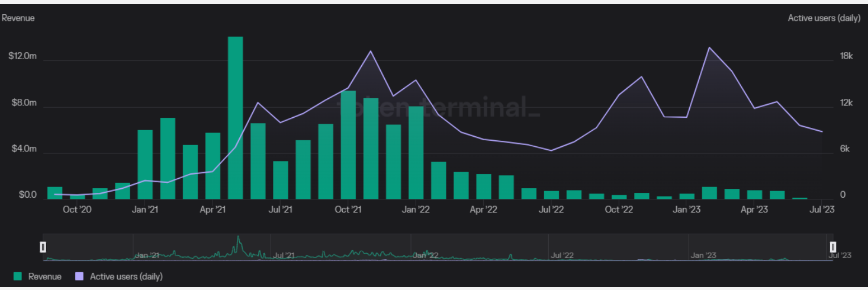
Task: Click the '6k' active users axis label
Action: point(846,149)
